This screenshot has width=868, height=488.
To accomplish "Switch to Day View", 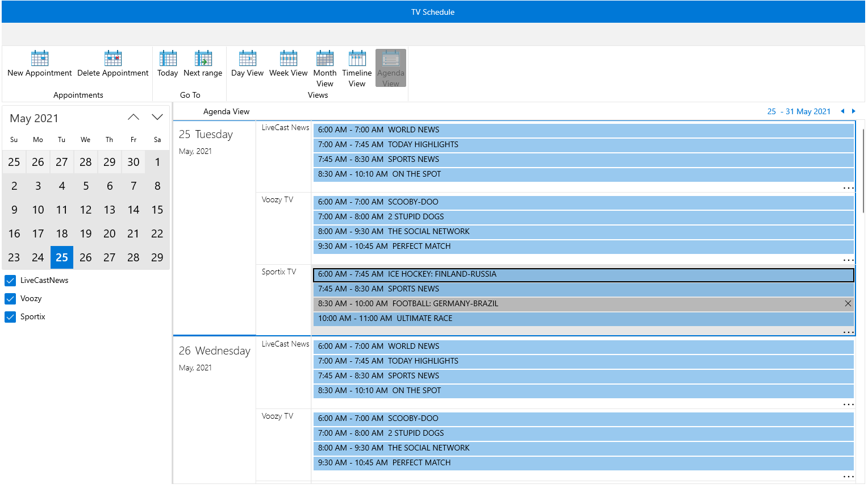I will pos(247,64).
